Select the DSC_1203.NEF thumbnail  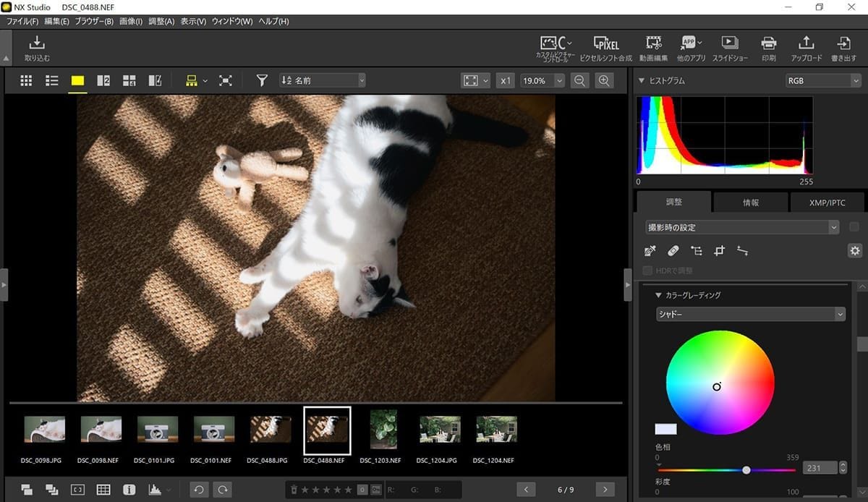click(383, 429)
